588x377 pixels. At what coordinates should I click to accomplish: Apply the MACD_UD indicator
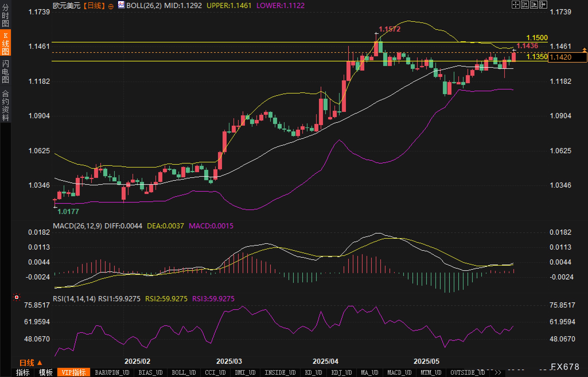399,373
